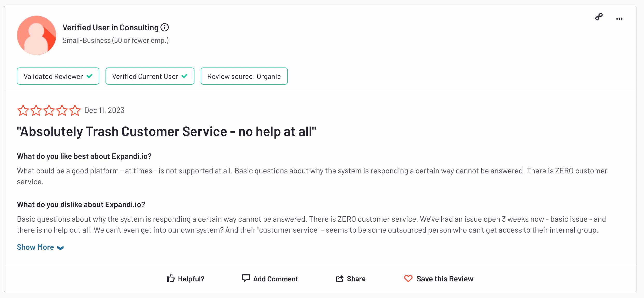Click the third rating star

coord(49,110)
